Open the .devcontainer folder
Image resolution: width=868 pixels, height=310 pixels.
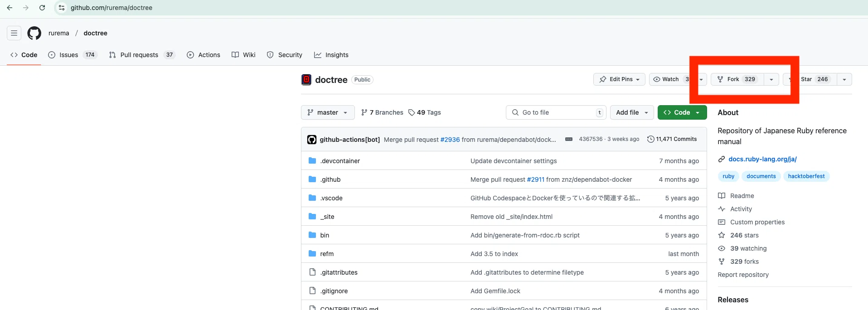coord(340,161)
